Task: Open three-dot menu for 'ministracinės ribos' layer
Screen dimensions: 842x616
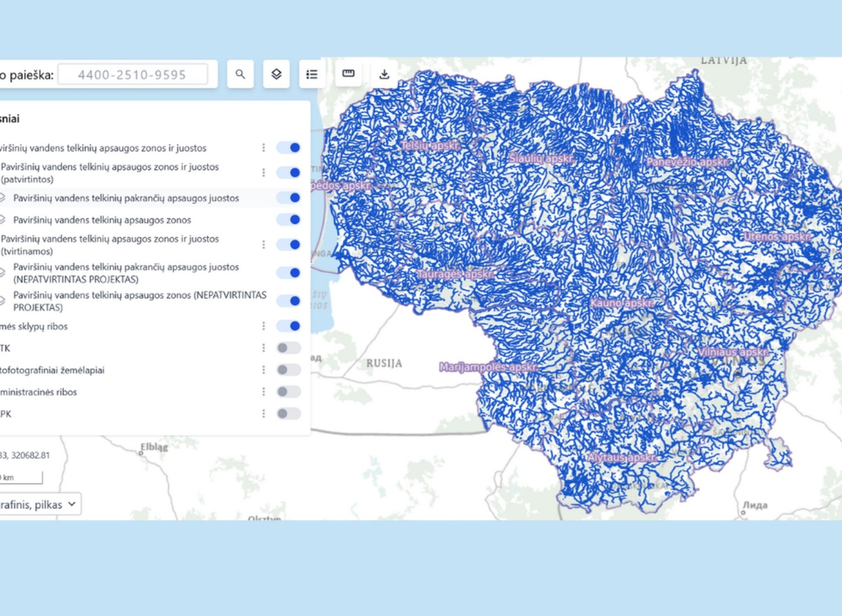Action: pos(263,392)
